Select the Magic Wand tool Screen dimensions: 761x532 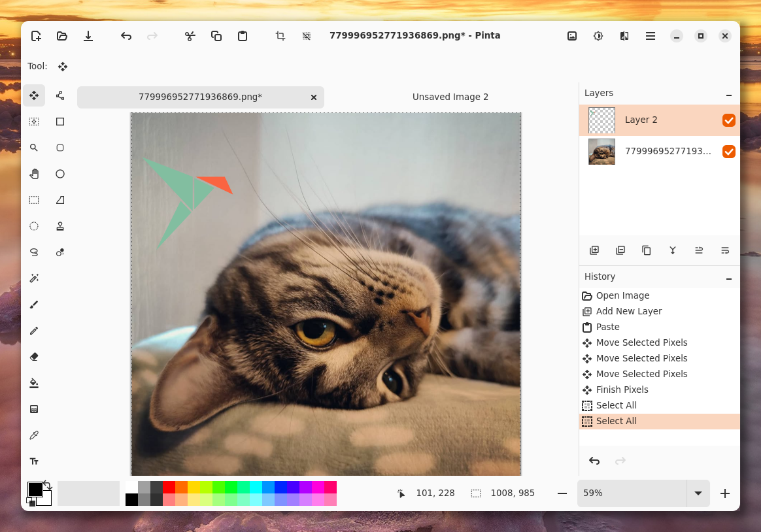[34, 278]
